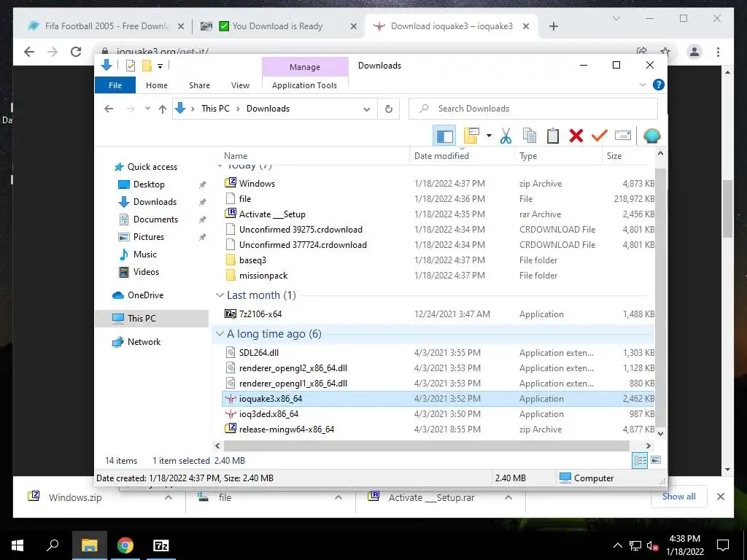Open the Home ribbon tab
Screen dimensions: 747x560
157,85
